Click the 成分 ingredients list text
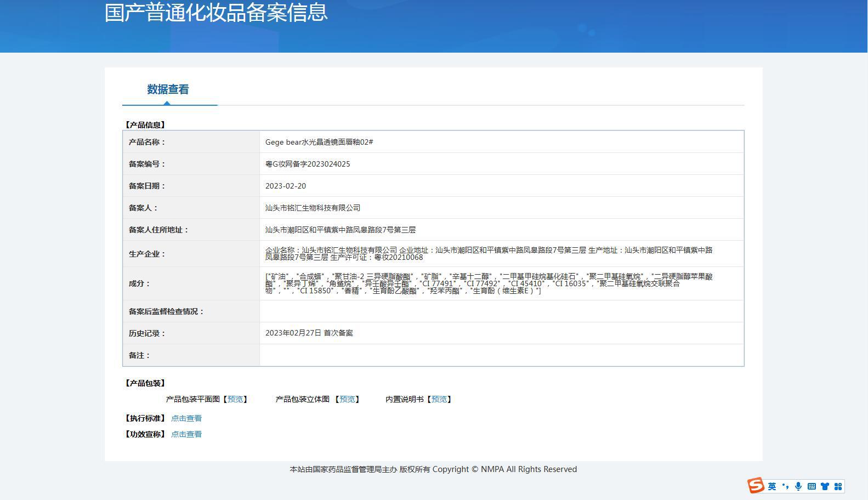The image size is (868, 500). coord(489,283)
